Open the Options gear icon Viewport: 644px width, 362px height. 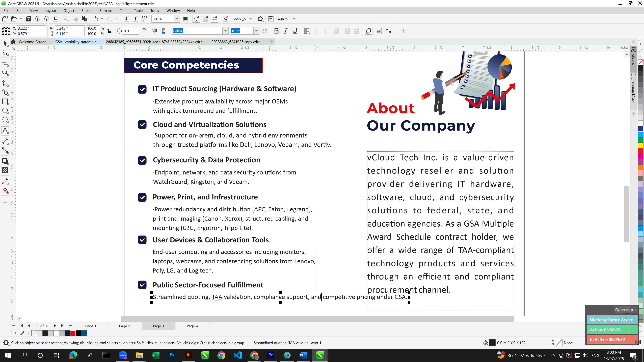coord(260,19)
